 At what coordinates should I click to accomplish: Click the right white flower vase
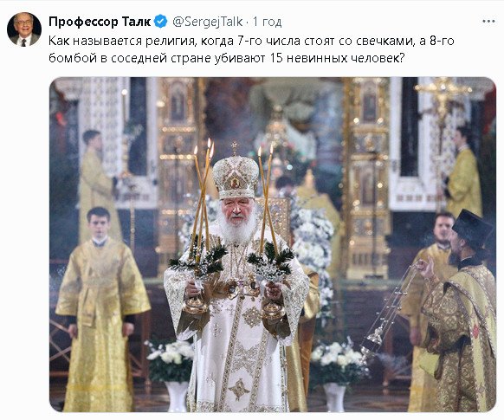pyautogui.click(x=337, y=374)
